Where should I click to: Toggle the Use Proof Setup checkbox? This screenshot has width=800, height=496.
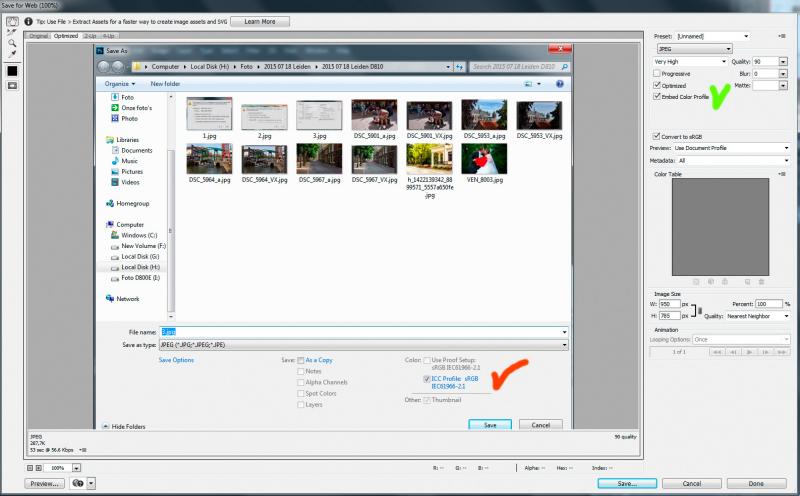[427, 360]
